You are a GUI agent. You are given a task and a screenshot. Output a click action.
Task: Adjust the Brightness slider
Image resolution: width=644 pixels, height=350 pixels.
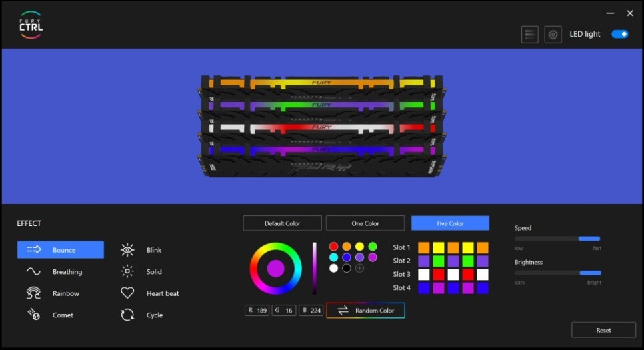point(558,273)
